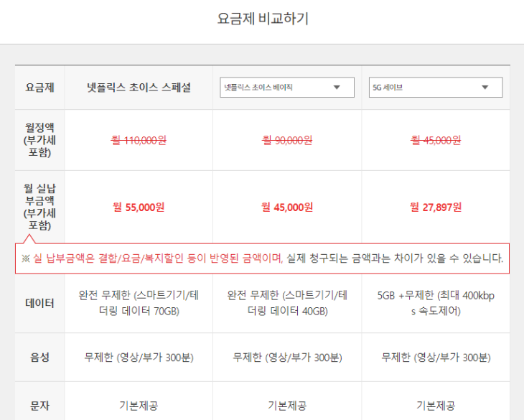Click the struck-through 월 90,000원 price
The height and width of the screenshot is (420, 524).
click(287, 140)
